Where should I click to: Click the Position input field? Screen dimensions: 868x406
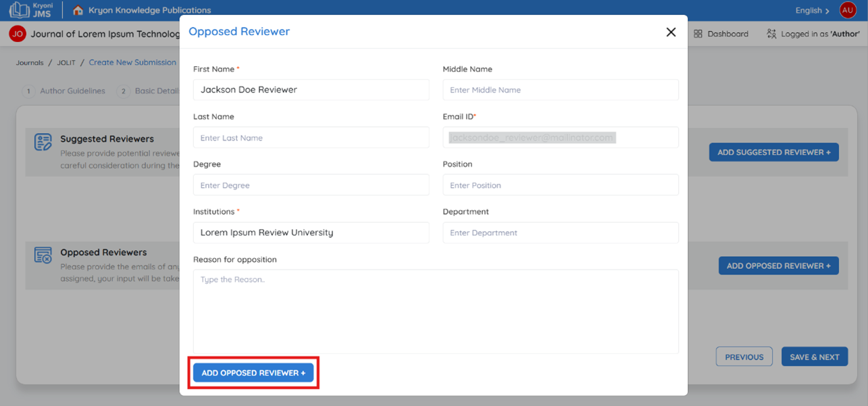tap(561, 185)
